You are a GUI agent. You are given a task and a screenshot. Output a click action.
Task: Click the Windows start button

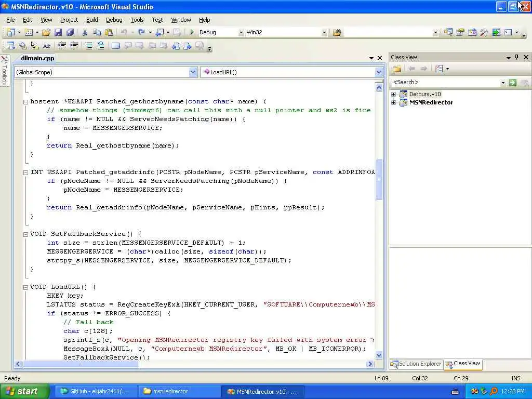tap(24, 392)
